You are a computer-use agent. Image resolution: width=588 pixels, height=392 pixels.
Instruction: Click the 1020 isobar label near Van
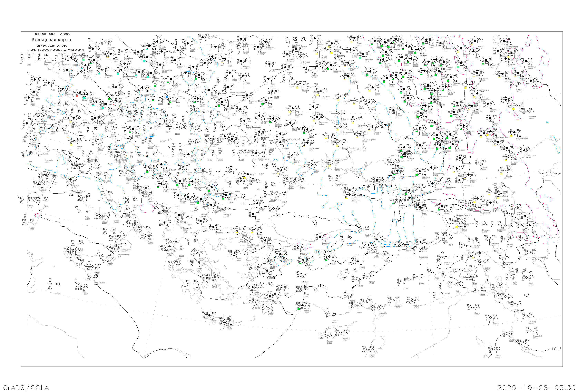(458, 270)
